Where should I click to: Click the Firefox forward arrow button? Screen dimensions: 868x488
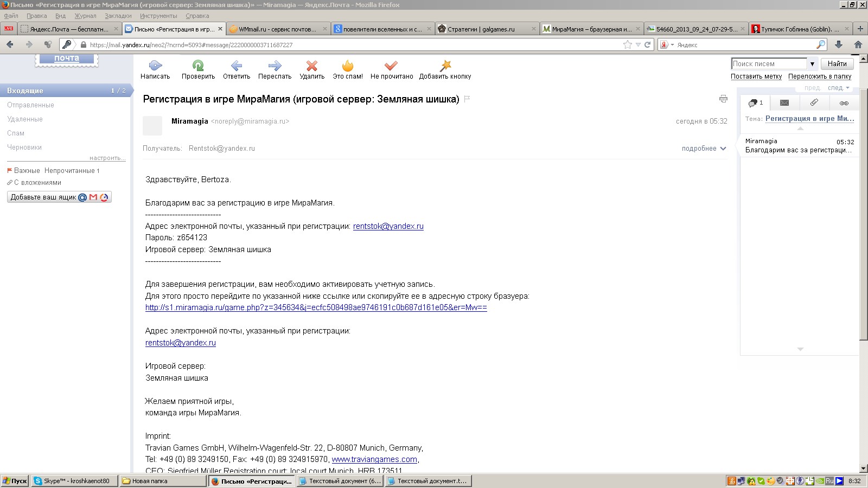coord(29,44)
